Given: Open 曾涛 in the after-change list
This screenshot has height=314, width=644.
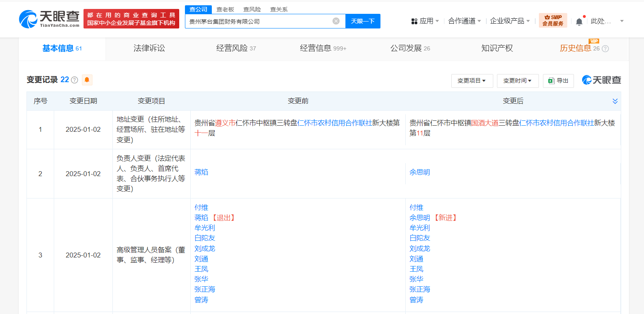Looking at the screenshot, I should coord(416,300).
